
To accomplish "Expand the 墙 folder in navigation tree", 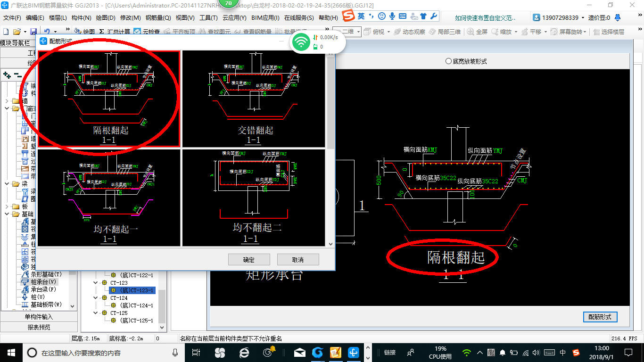I will (x=7, y=101).
